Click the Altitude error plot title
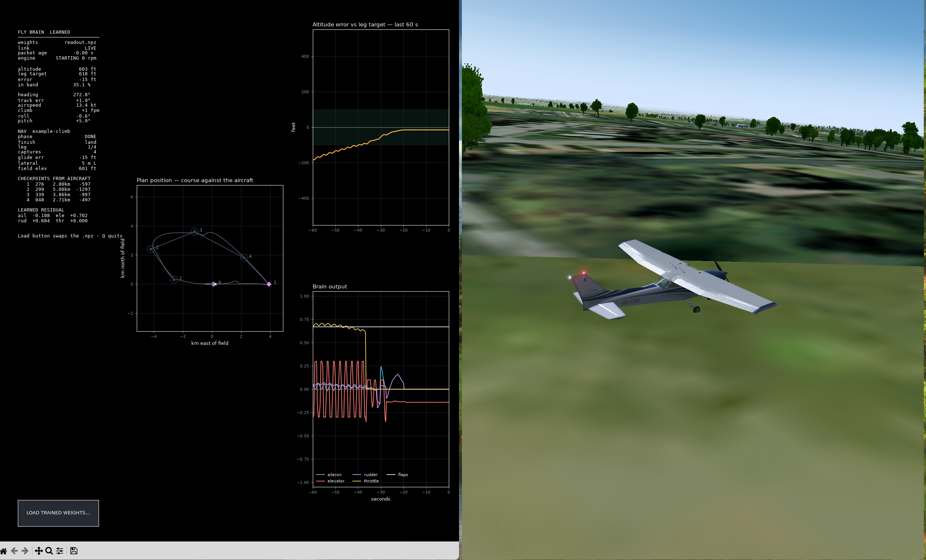 [x=365, y=24]
